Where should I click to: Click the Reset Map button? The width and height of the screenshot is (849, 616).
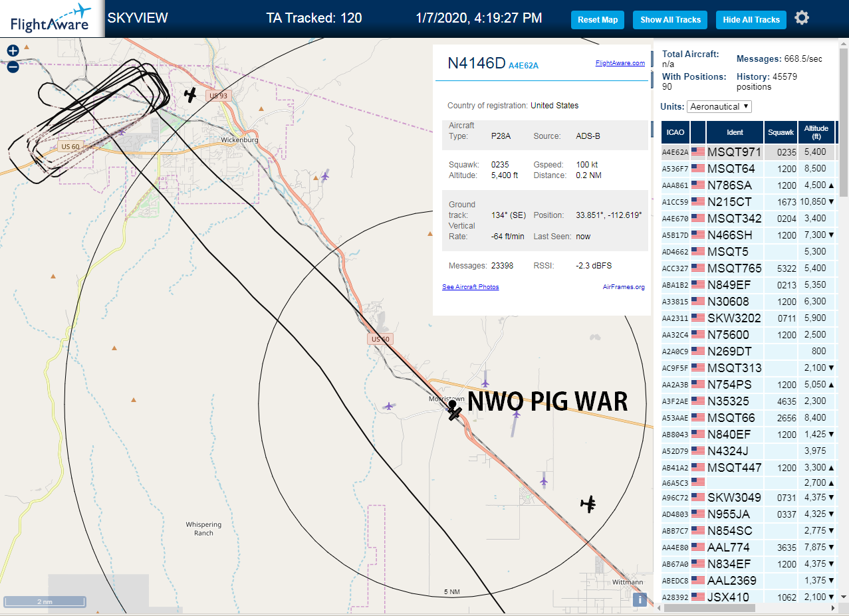click(598, 20)
